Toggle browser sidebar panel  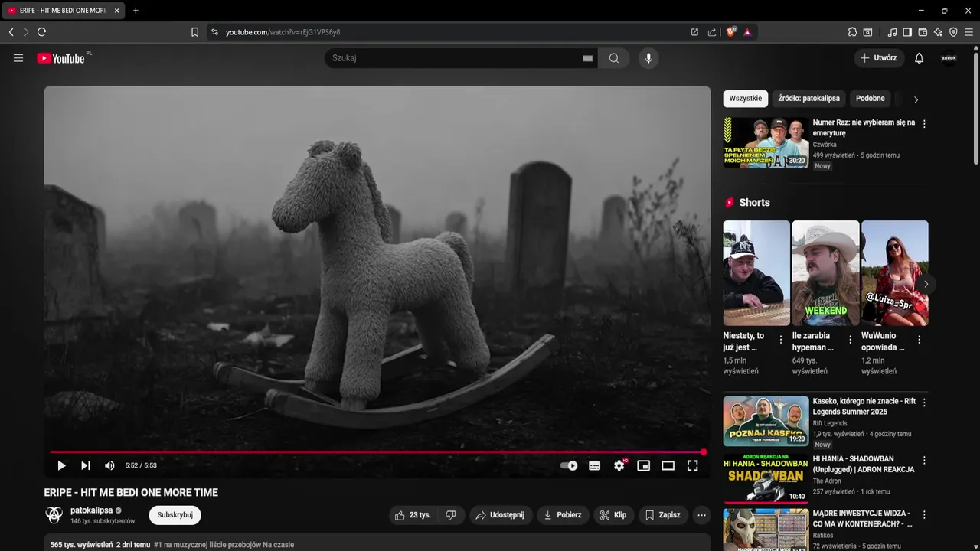(x=907, y=32)
